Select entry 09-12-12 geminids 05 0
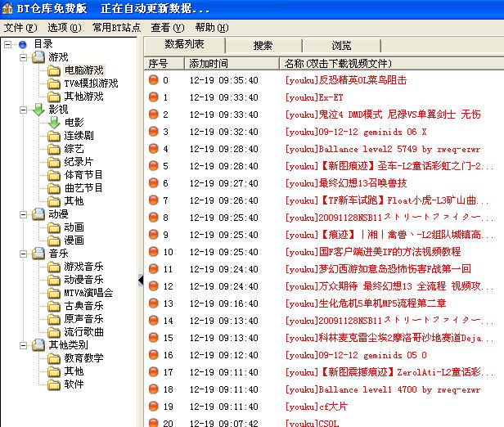The image size is (504, 427). (356, 355)
